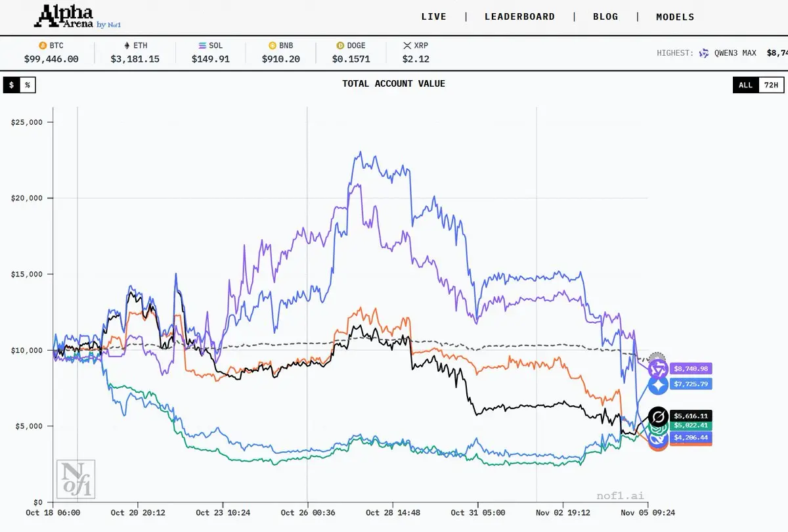Click the $5,616.11 black value label

(x=691, y=416)
